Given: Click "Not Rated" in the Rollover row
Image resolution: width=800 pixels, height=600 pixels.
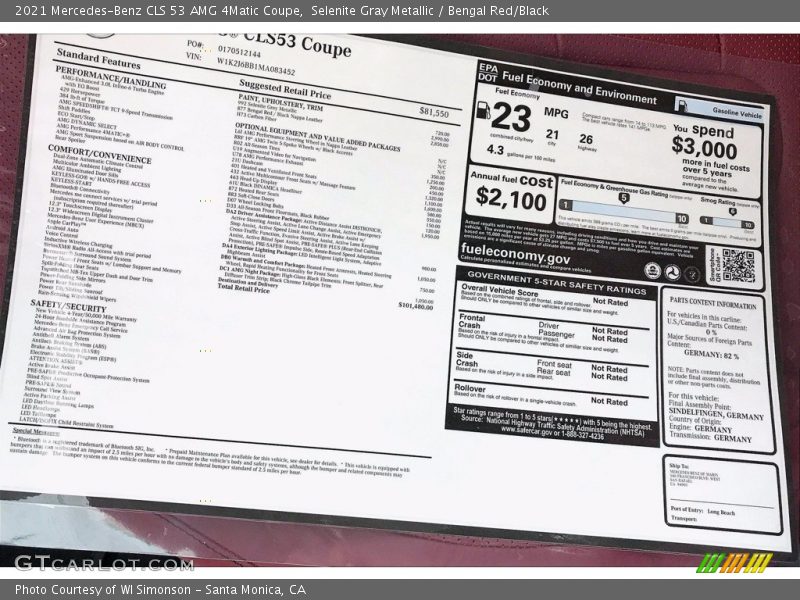Looking at the screenshot, I should pos(609,401).
